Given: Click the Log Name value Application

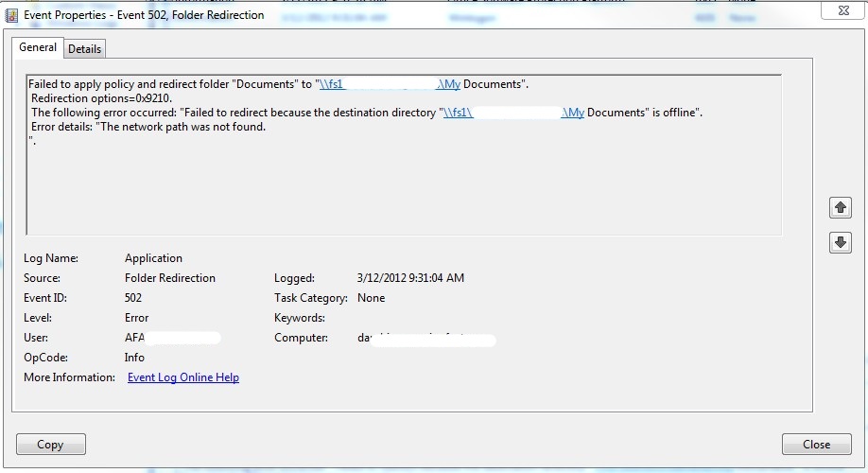Looking at the screenshot, I should pyautogui.click(x=153, y=258).
